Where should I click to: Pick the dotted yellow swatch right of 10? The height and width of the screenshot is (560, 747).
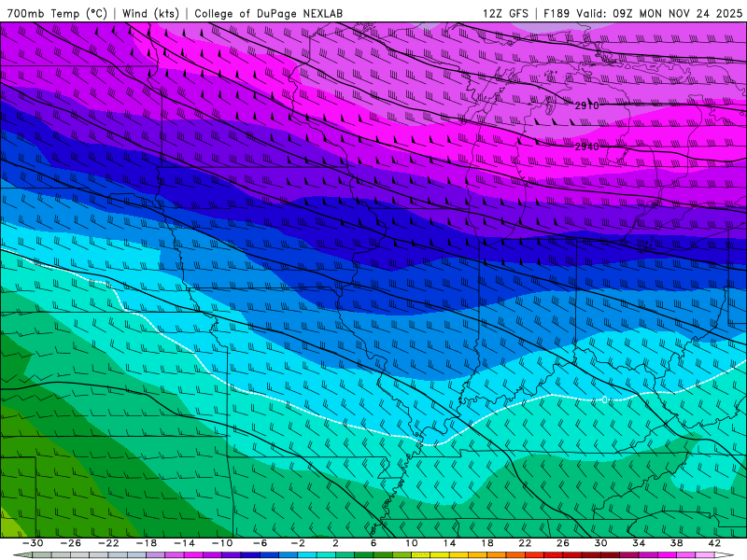421,555
